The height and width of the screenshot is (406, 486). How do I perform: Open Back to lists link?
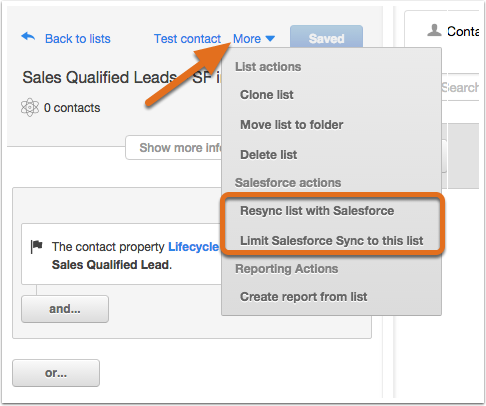tap(78, 39)
